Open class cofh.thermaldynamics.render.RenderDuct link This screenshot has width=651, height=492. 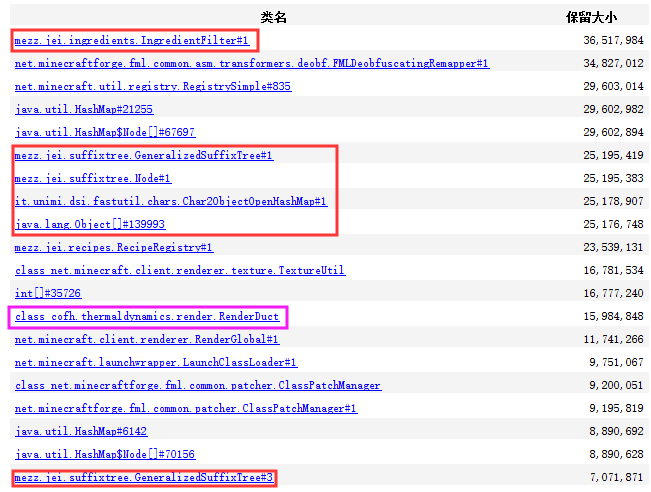(147, 316)
